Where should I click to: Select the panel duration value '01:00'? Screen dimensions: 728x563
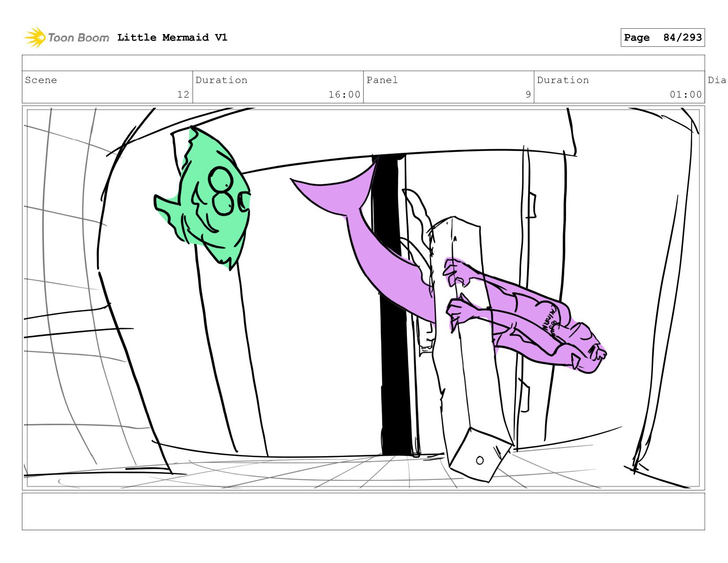point(686,94)
